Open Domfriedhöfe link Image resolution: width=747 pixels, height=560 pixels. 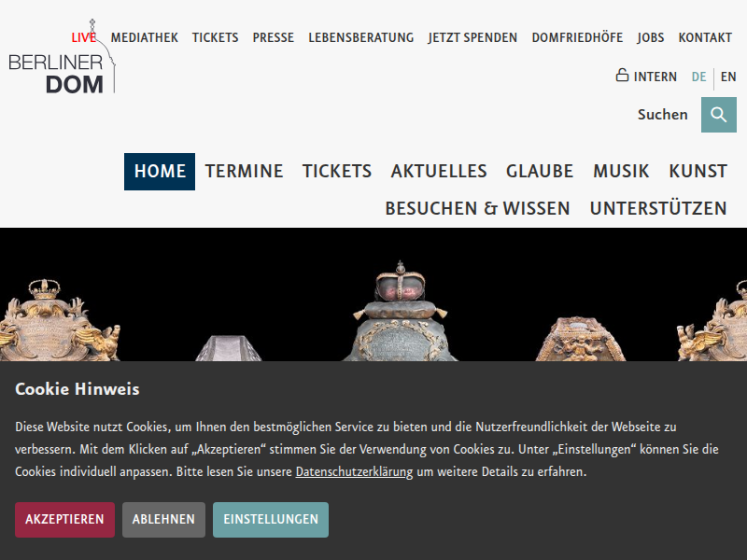click(577, 37)
